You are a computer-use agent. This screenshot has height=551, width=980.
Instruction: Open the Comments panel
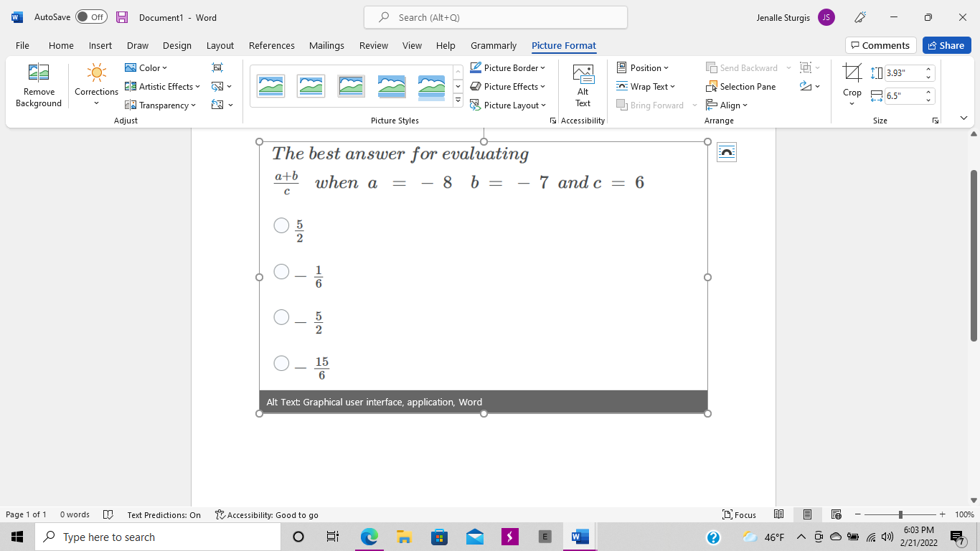(880, 44)
